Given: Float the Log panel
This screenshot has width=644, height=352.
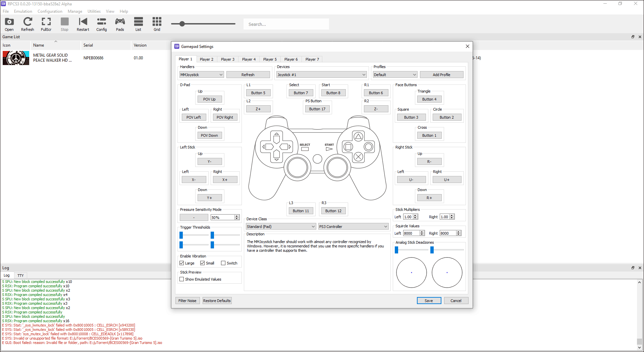Looking at the screenshot, I should 633,268.
